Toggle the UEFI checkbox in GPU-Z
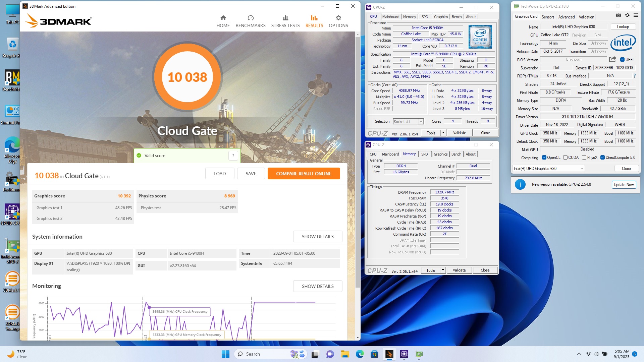Screen dimensions: 644x362 click(x=622, y=60)
